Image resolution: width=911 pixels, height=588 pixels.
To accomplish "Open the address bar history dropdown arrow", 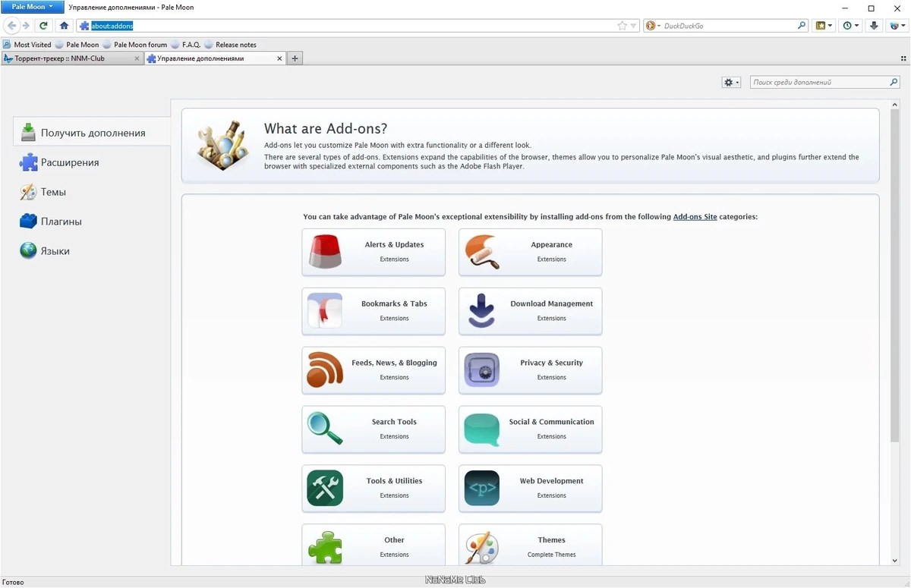I will pos(634,26).
